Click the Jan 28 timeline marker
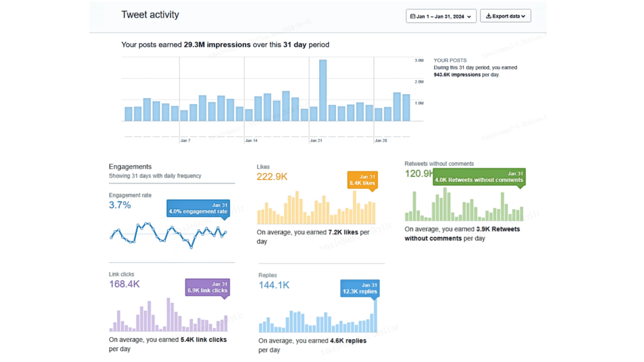Screen dimensions: 644x362 click(381, 140)
